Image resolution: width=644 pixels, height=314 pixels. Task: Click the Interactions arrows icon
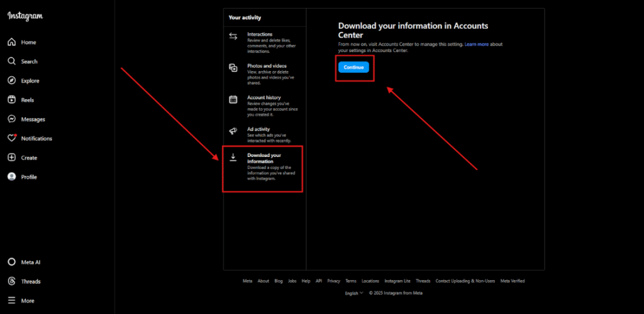233,36
